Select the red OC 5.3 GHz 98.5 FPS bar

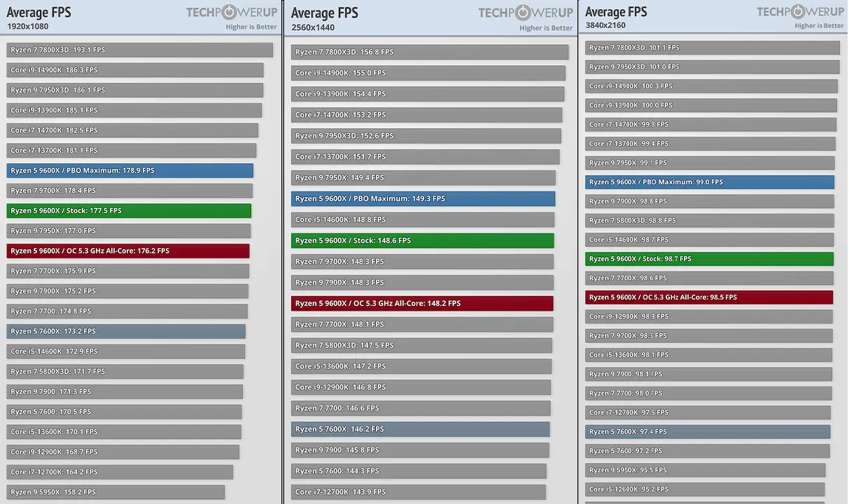(x=708, y=297)
